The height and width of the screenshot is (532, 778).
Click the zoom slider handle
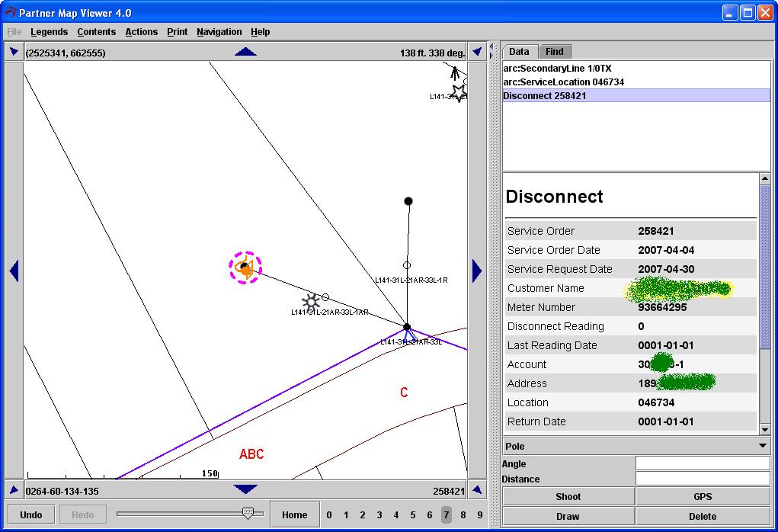248,514
